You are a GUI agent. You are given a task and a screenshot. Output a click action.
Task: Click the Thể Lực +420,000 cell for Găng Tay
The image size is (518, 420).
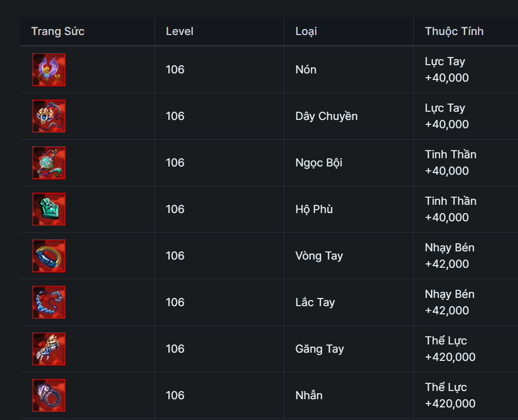pos(450,349)
